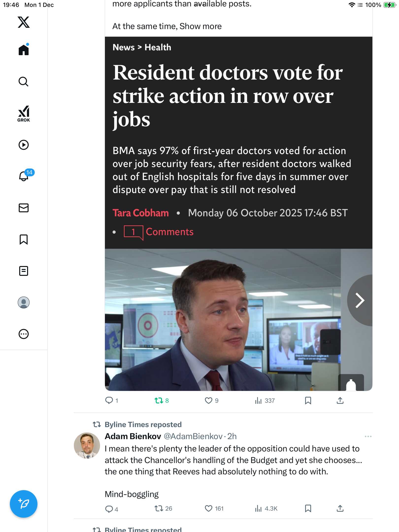Viewport: 399px width, 532px height.
Task: Open Adam Bienkov's profile name link
Action: (133, 436)
